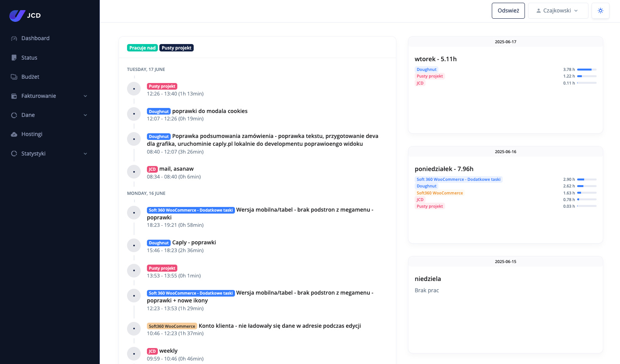Click the 2025-06-17 card date header
Viewport: 620px width, 364px height.
tap(505, 42)
